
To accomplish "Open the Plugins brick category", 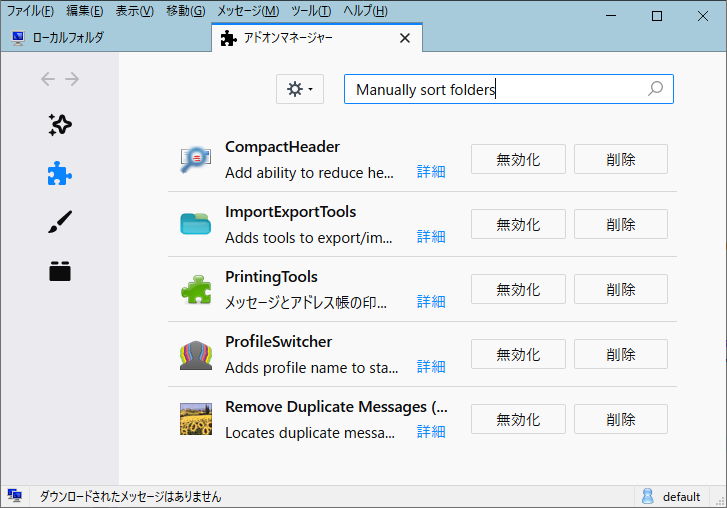I will tap(60, 271).
